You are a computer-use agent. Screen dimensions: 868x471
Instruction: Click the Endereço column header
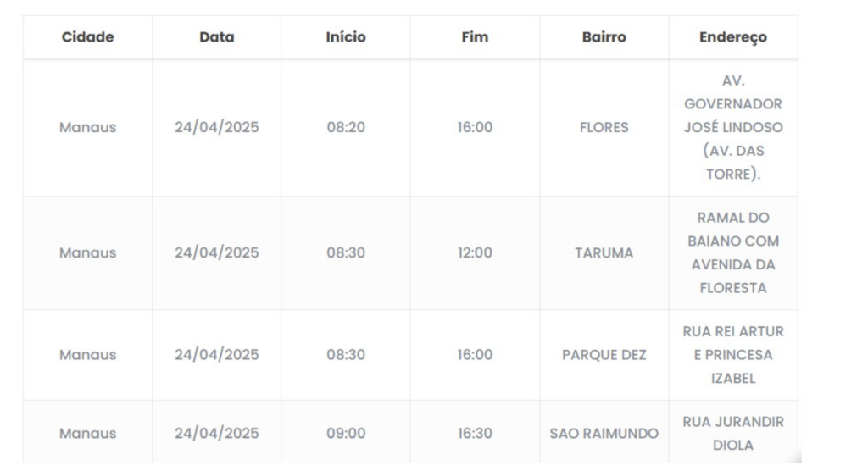coord(733,37)
